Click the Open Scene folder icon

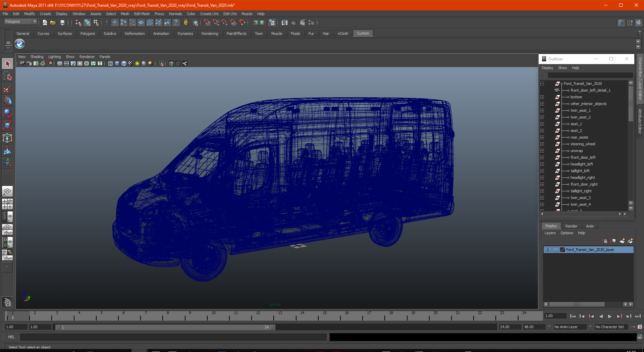click(x=53, y=22)
